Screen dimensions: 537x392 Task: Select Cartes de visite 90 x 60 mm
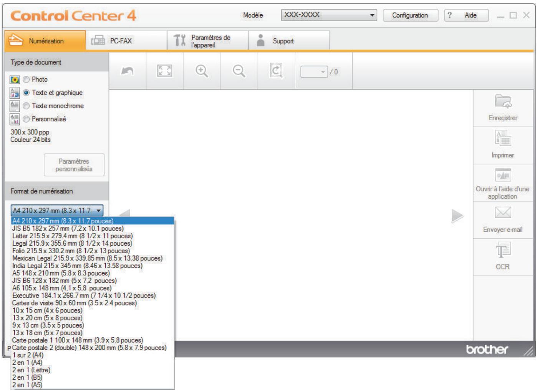[x=93, y=303]
